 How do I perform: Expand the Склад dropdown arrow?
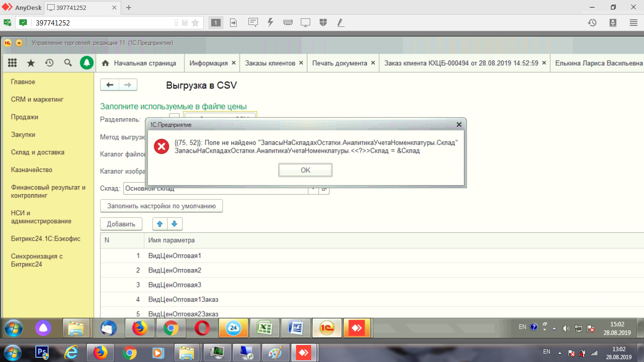[312, 189]
